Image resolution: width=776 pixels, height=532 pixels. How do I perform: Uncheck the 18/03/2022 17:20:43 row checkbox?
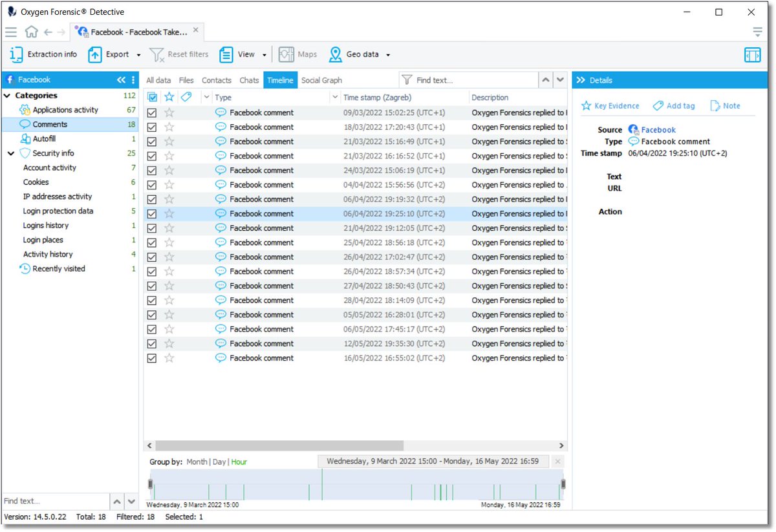tap(152, 127)
